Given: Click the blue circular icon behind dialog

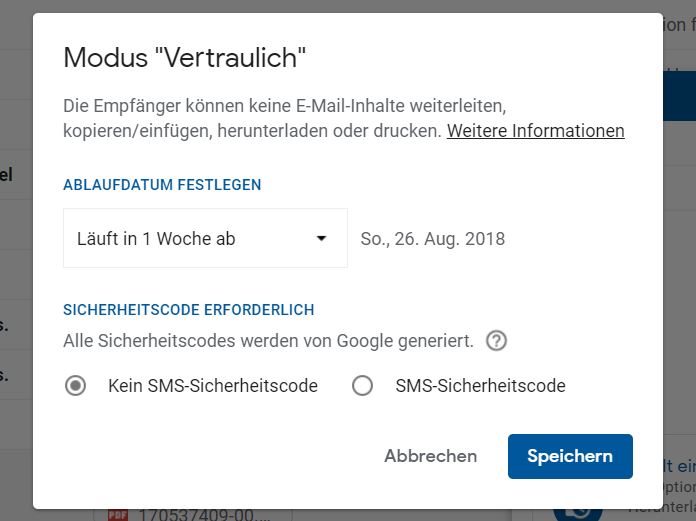Looking at the screenshot, I should [x=578, y=511].
